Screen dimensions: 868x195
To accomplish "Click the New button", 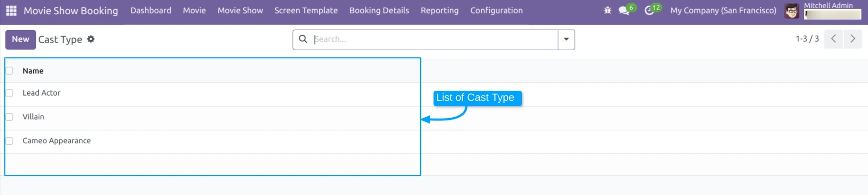I will [x=21, y=39].
